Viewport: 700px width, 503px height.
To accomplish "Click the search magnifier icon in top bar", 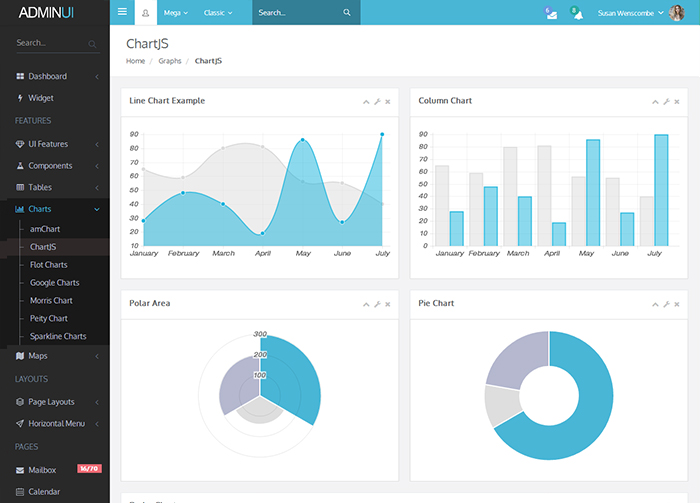I will (x=347, y=13).
